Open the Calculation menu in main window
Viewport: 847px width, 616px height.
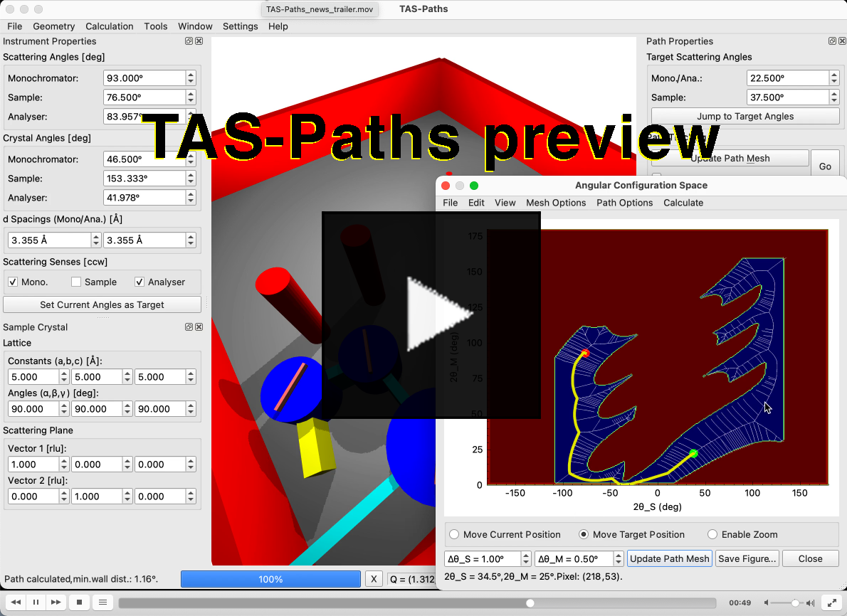109,26
